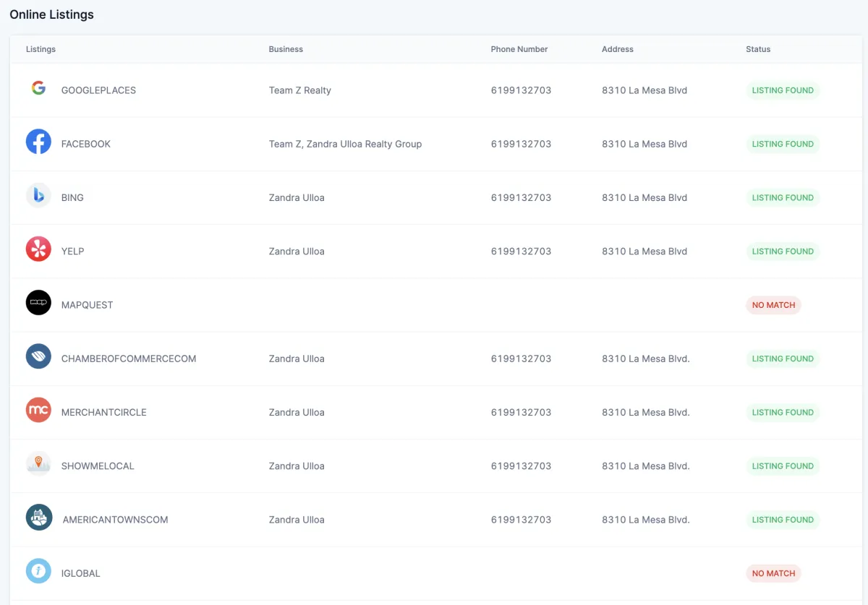Click the MerchantCircle row address cell
The width and height of the screenshot is (868, 605).
coord(646,412)
